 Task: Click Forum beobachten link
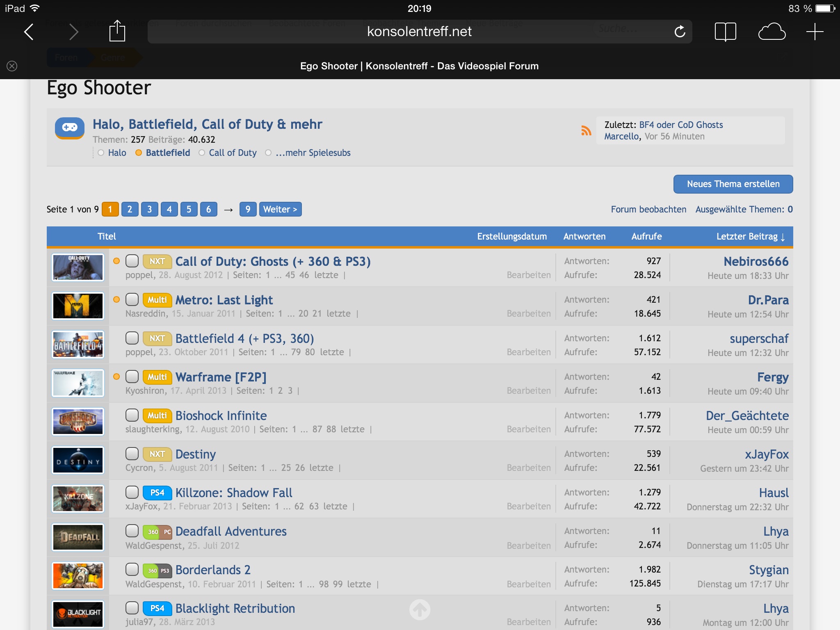pos(648,210)
